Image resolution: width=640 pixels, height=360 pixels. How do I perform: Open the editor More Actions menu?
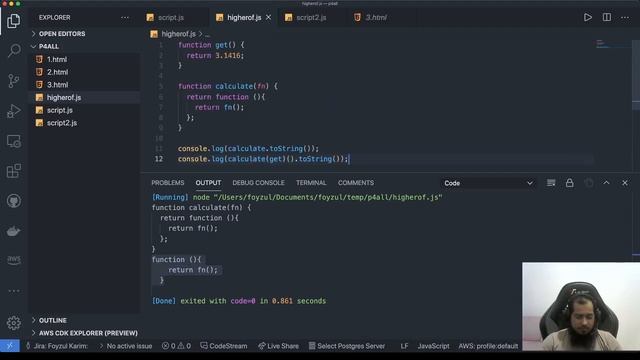(x=625, y=18)
